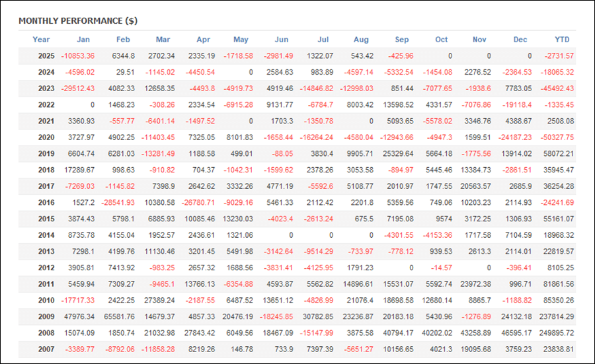Select the Jun column header
The height and width of the screenshot is (364, 595).
tap(281, 40)
